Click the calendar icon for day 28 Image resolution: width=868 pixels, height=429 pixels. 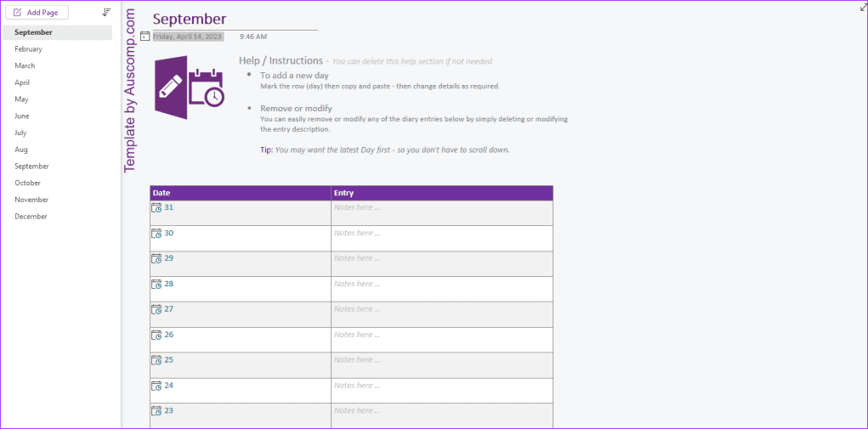[x=156, y=284]
